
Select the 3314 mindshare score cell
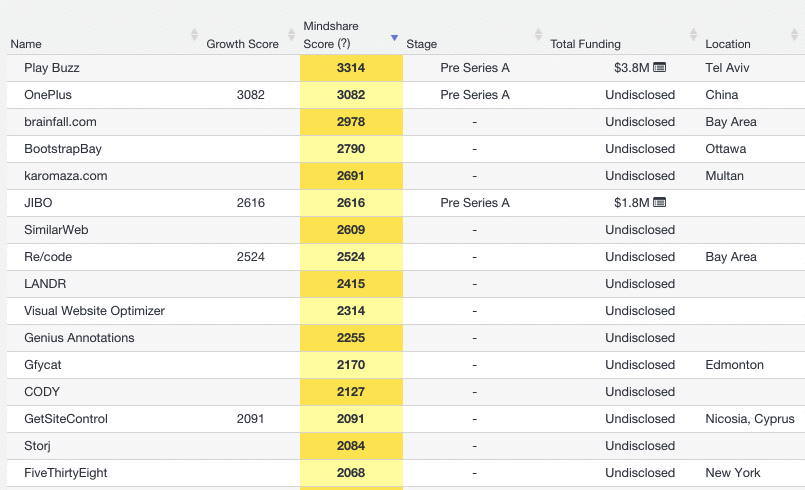pos(351,68)
